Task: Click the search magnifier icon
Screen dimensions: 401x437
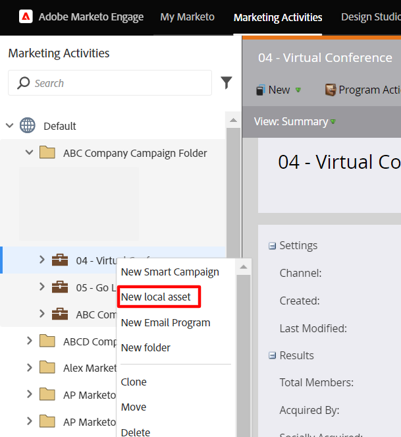Action: coord(23,83)
